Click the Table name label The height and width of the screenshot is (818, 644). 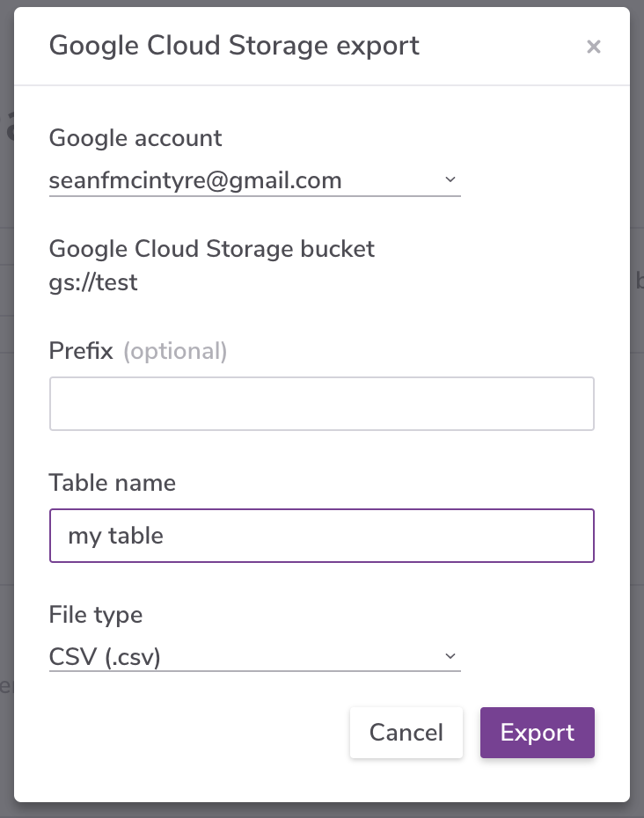click(x=113, y=483)
